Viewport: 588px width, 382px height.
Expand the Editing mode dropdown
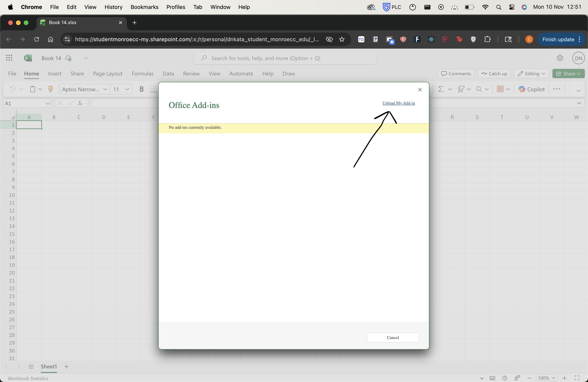point(531,73)
